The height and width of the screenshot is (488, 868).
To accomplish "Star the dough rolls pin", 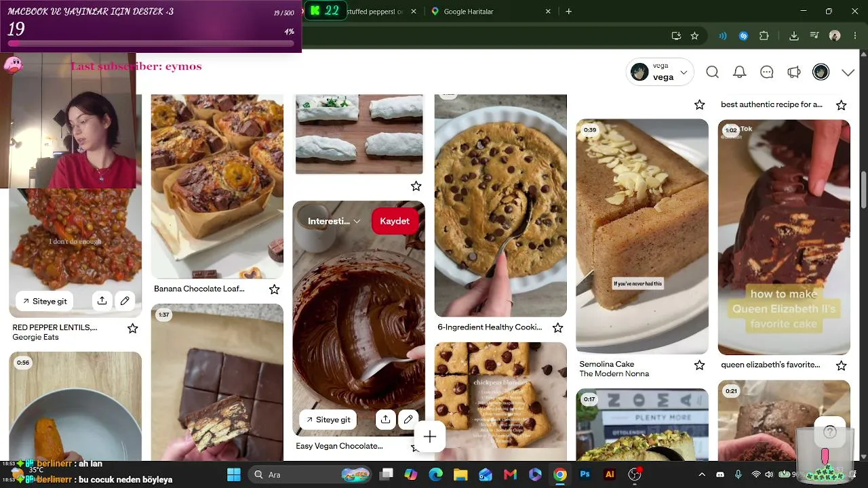I will pyautogui.click(x=416, y=186).
